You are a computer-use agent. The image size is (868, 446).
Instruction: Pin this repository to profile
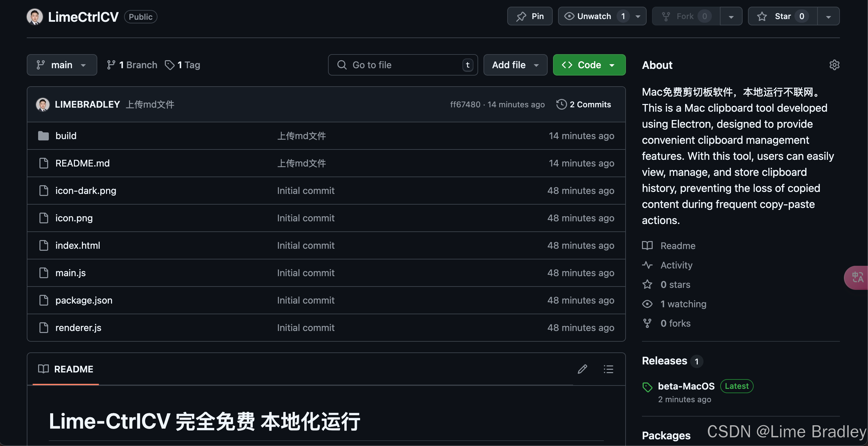click(530, 16)
